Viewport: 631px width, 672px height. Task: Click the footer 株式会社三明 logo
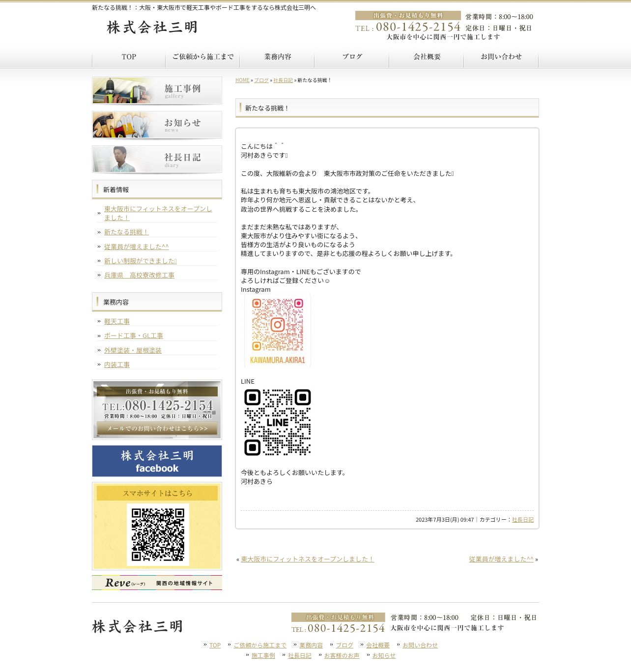point(138,626)
